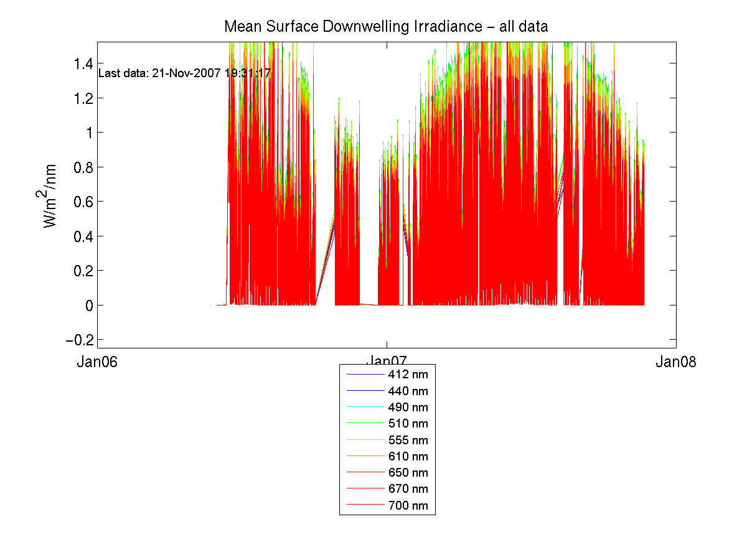Click the red 700 nm legend line sample
Viewport: 747px width, 560px height.
(364, 505)
